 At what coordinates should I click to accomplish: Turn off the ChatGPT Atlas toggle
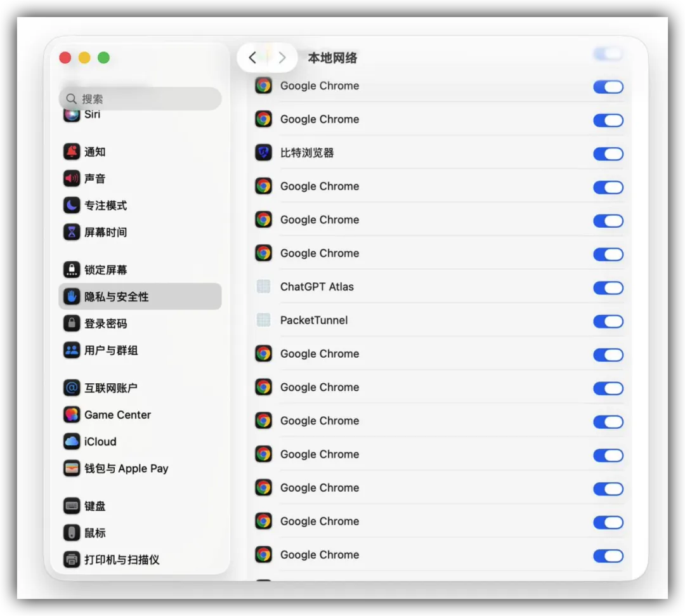(608, 287)
